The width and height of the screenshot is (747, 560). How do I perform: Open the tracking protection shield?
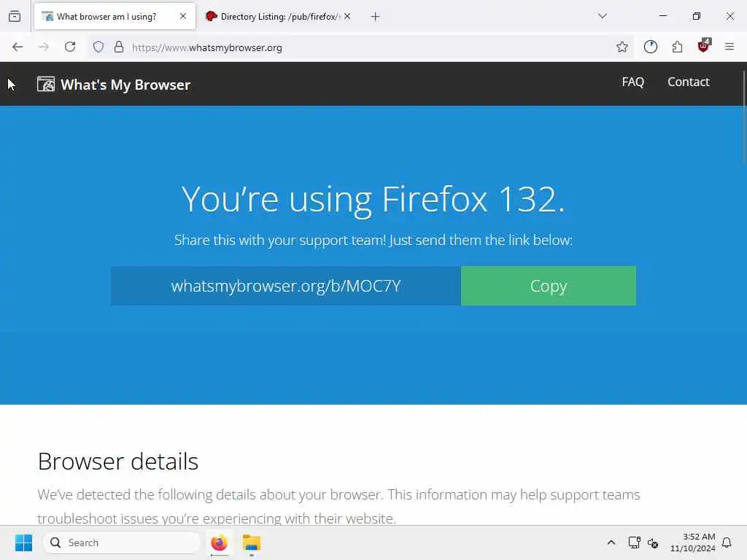98,47
